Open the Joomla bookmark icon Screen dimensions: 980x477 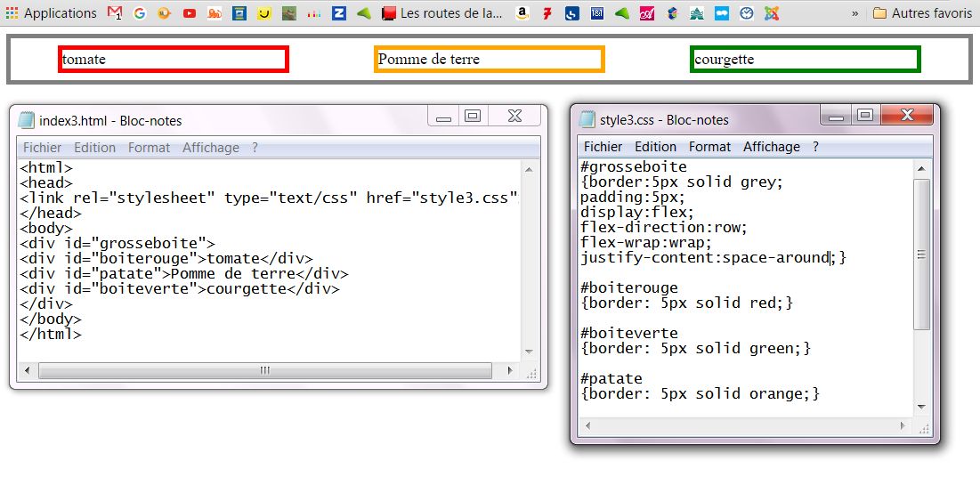[x=773, y=13]
